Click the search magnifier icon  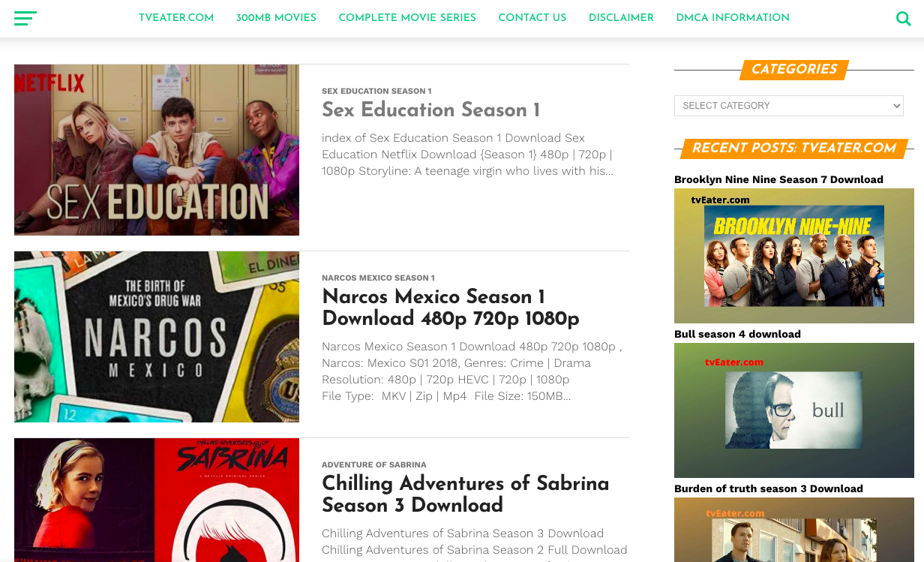903,19
